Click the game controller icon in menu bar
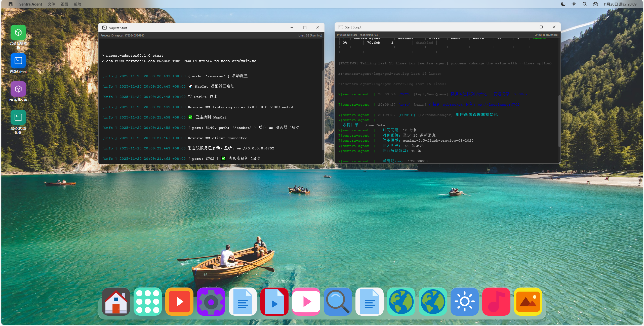Viewport: 644px width, 326px height. [x=595, y=4]
